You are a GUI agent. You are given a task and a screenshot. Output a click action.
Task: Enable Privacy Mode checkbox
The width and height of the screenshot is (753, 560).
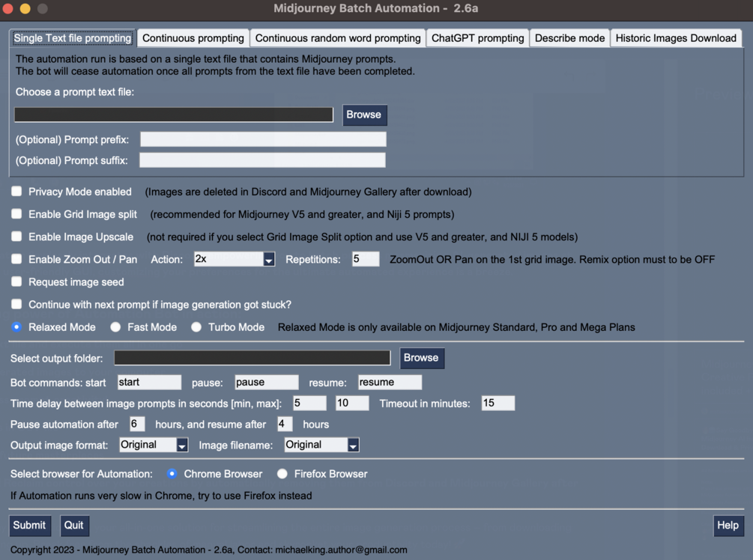pos(16,192)
